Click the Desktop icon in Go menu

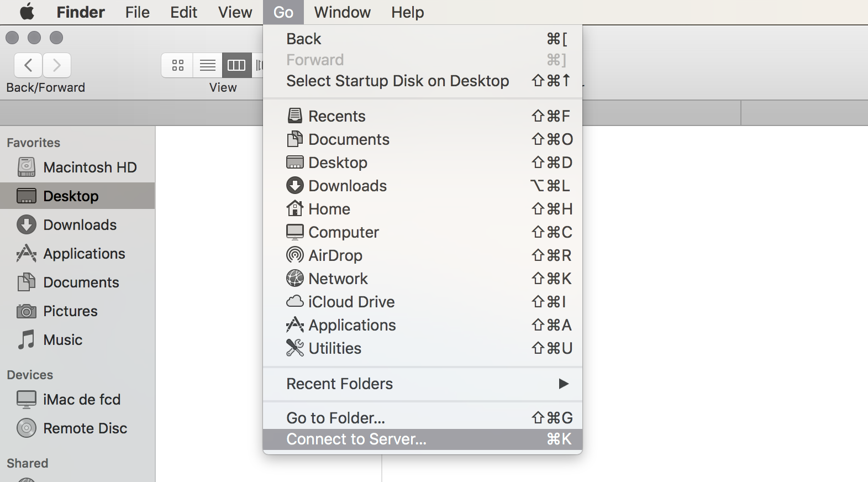click(295, 163)
